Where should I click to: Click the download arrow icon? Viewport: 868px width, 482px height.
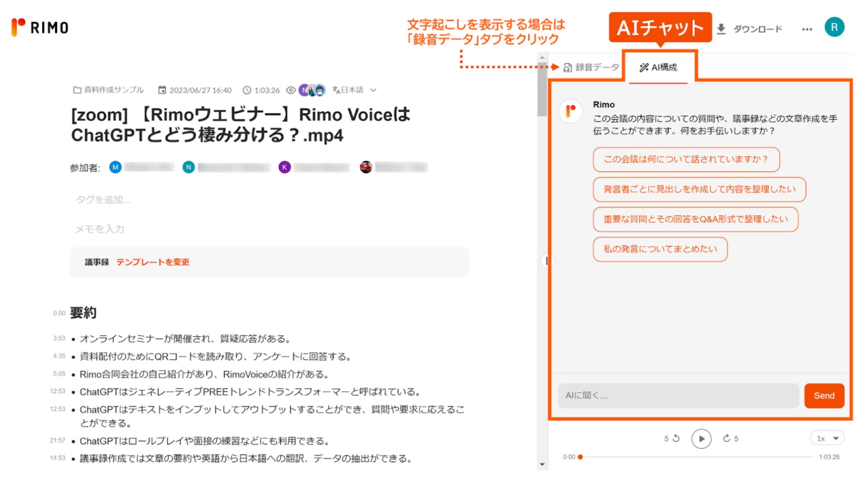[721, 29]
